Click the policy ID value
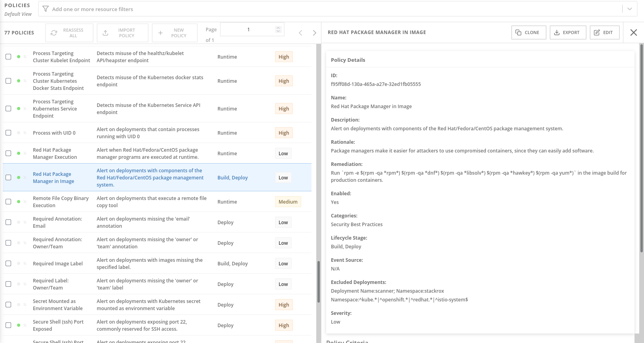 [x=376, y=84]
